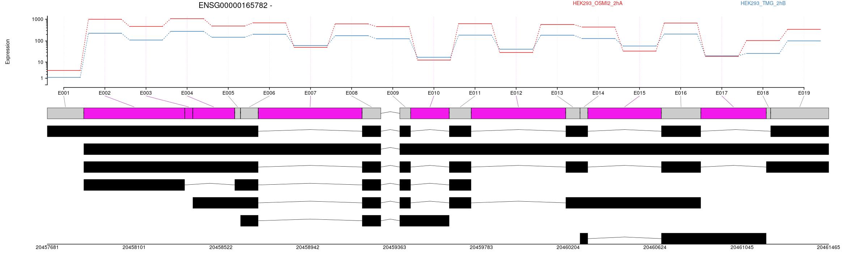Click exon label E014
This screenshot has height=253, width=868.
pos(598,93)
